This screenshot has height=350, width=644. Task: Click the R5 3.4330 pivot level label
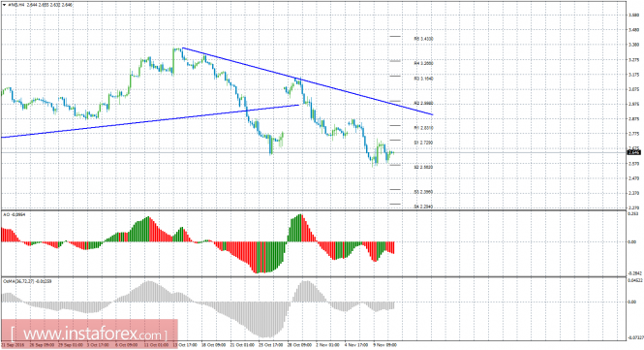pyautogui.click(x=423, y=39)
